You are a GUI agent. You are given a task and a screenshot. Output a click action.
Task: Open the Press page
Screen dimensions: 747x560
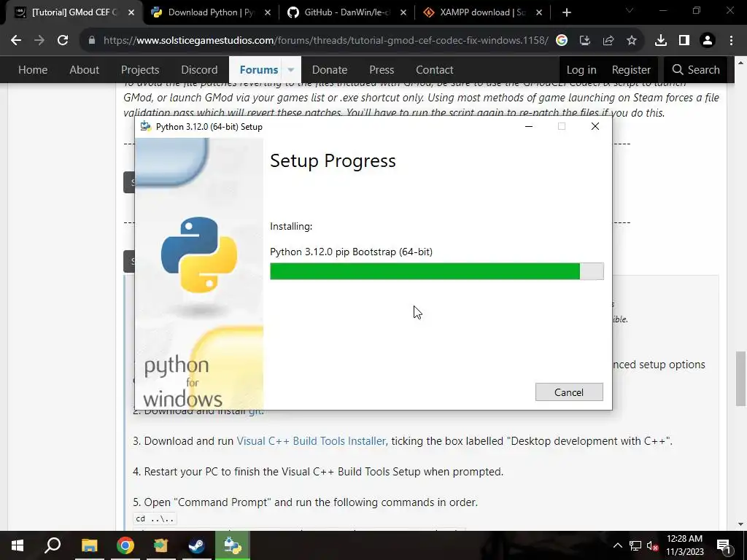click(382, 69)
